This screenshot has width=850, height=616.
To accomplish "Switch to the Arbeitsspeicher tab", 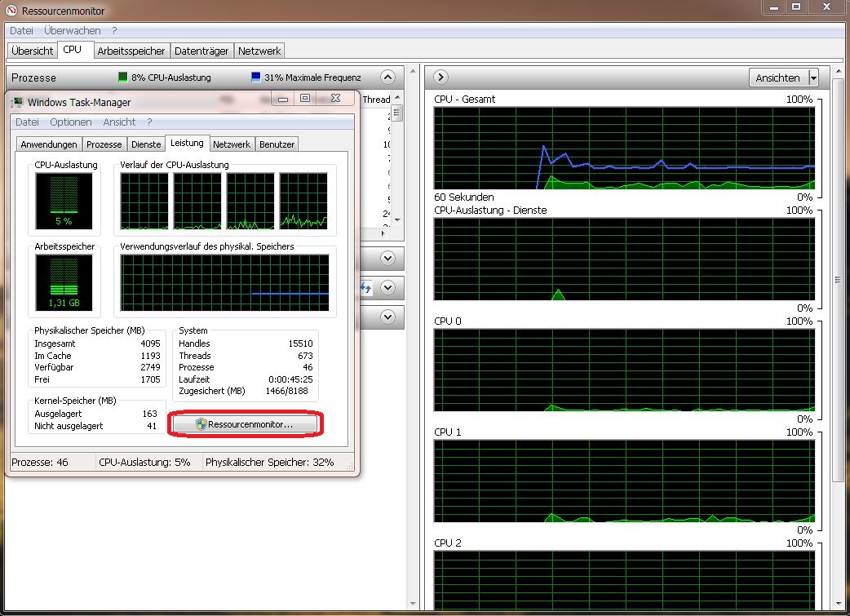I will (131, 51).
